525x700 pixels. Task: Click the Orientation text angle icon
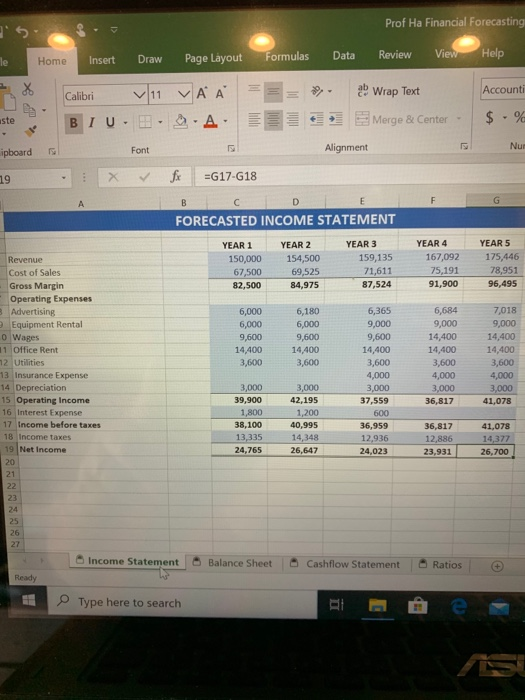pyautogui.click(x=317, y=91)
